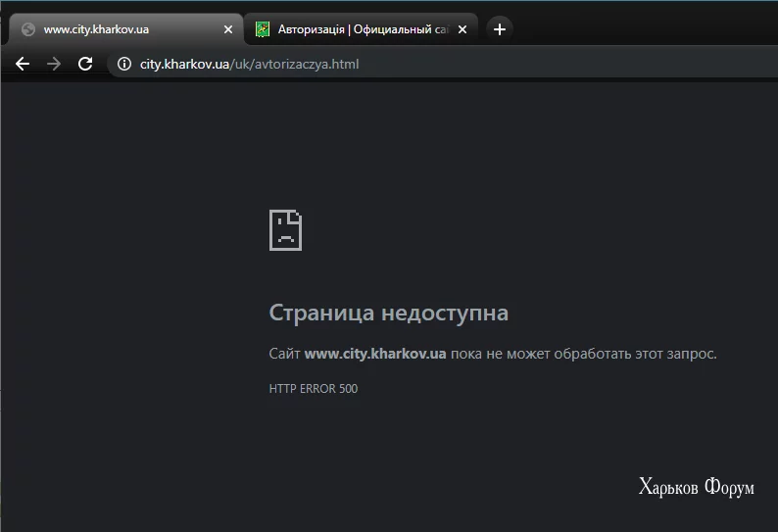This screenshot has width=778, height=532.
Task: Switch to the Авторизація tab
Action: pos(361,29)
